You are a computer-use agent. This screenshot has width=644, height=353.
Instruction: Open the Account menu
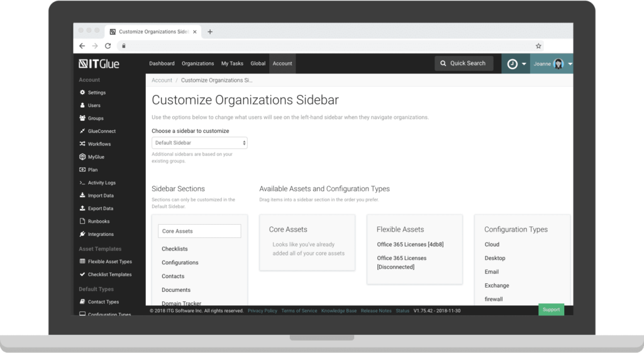pyautogui.click(x=282, y=64)
